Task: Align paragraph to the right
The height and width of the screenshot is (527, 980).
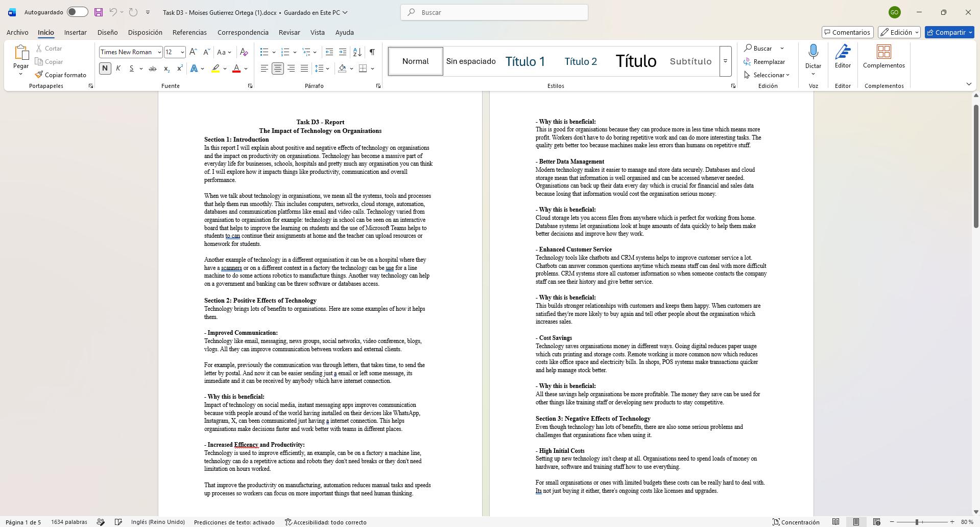Action: coord(291,68)
